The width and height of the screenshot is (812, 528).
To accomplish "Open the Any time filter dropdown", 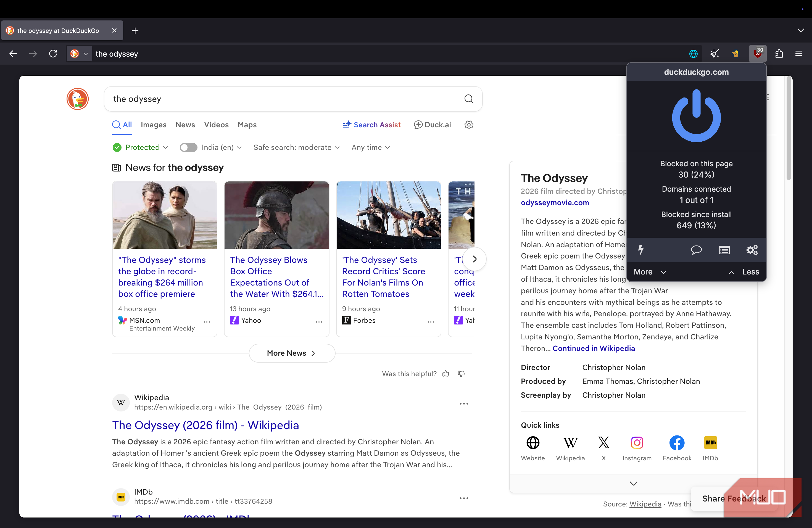I will [x=371, y=147].
